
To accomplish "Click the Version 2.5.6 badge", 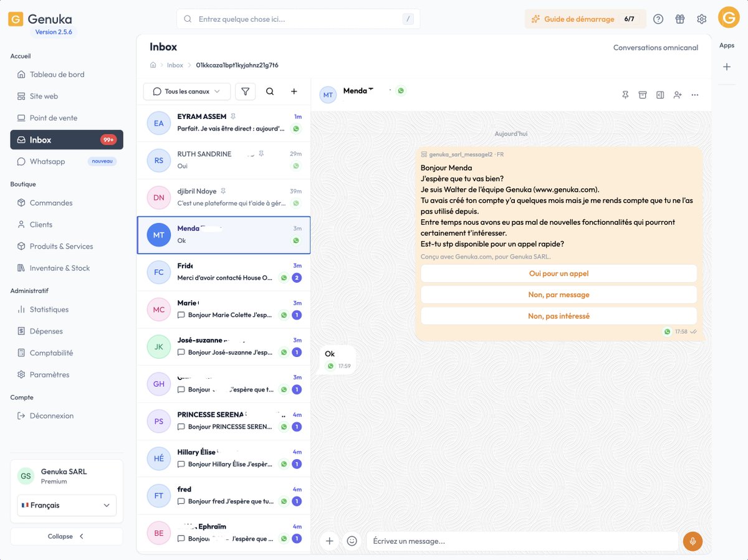I will coord(54,32).
